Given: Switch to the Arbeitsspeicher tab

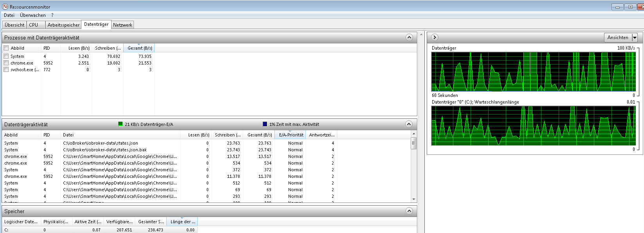Looking at the screenshot, I should click(63, 25).
